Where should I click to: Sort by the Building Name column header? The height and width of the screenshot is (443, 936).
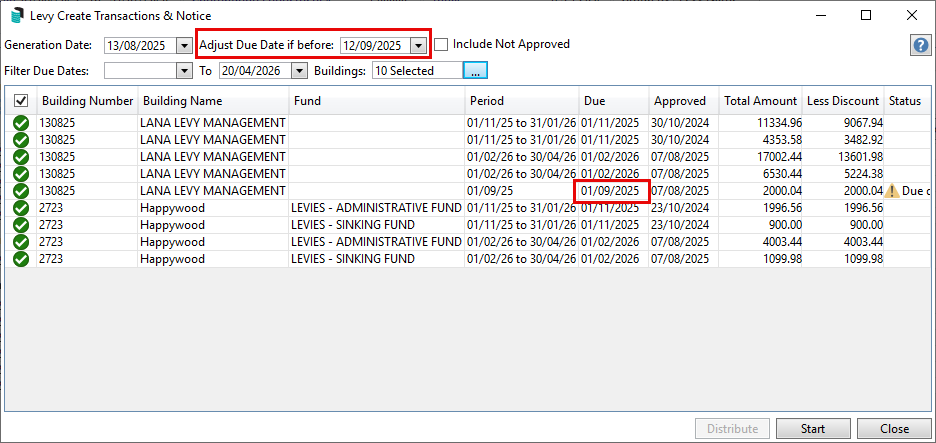pos(213,101)
